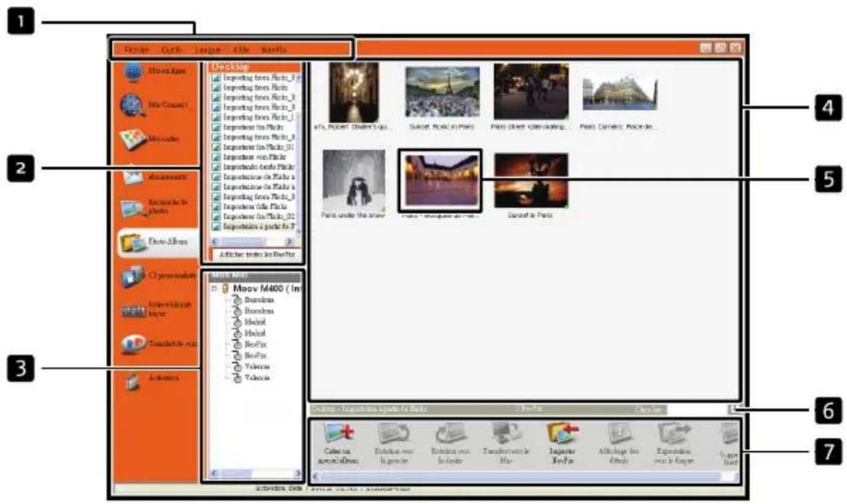
Task: Open the Aide menu
Action: point(241,49)
